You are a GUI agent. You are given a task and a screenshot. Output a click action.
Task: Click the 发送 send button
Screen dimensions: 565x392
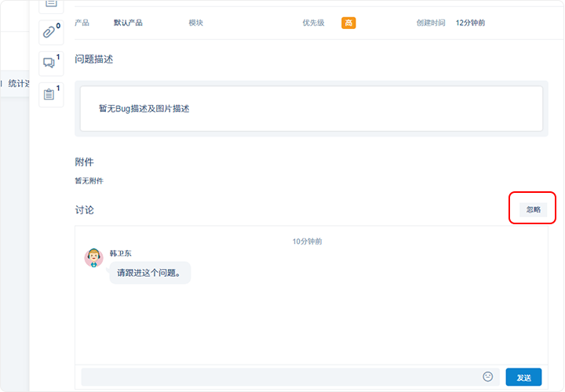tap(523, 377)
